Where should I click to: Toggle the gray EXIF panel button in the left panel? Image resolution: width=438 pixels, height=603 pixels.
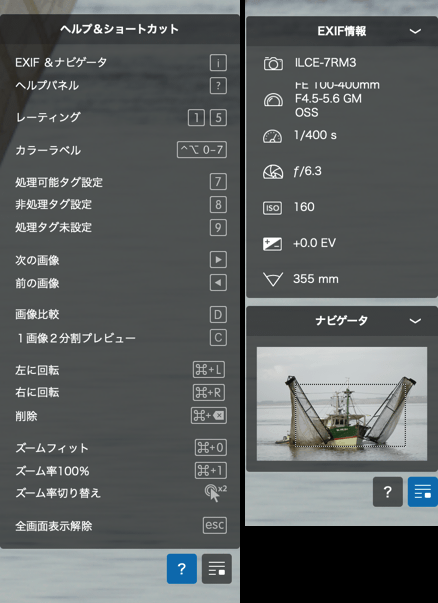coord(217,569)
